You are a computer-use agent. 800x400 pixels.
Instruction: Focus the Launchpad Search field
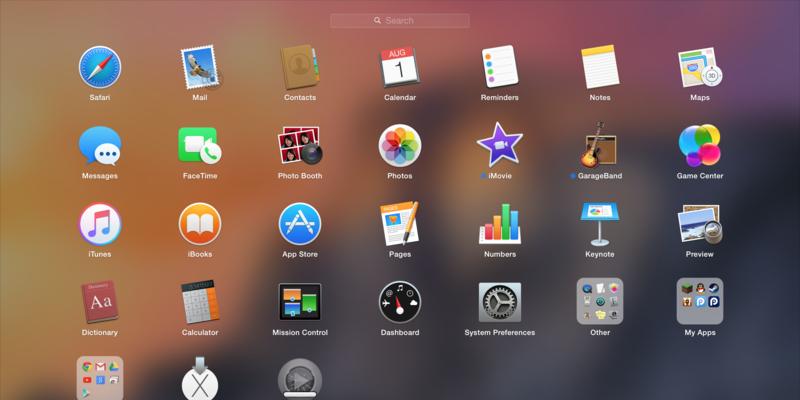pyautogui.click(x=400, y=21)
